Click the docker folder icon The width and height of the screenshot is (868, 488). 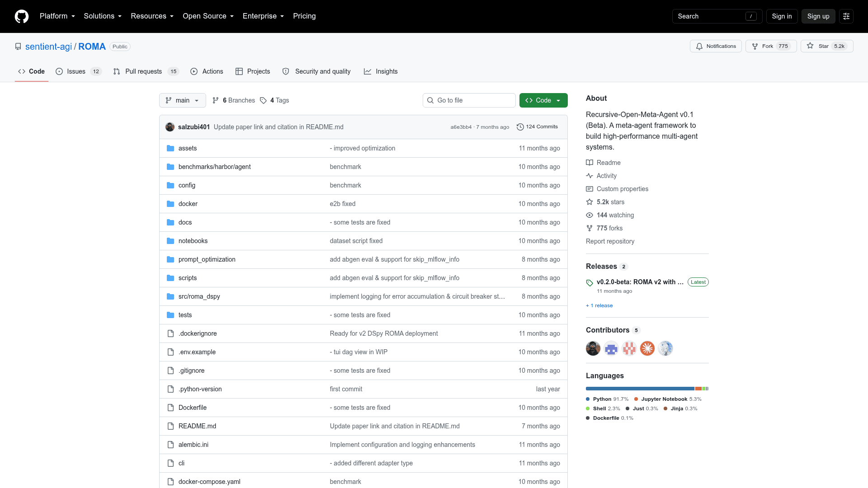tap(170, 204)
